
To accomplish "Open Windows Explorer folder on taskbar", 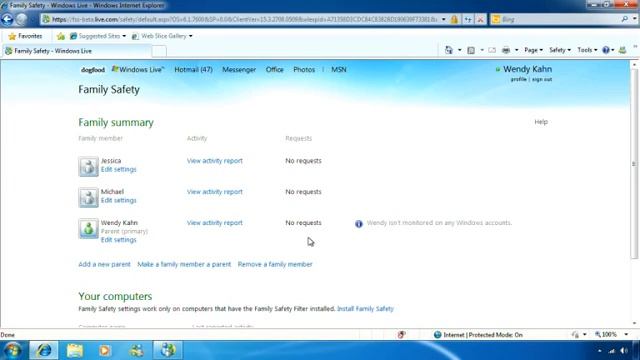I will [75, 350].
